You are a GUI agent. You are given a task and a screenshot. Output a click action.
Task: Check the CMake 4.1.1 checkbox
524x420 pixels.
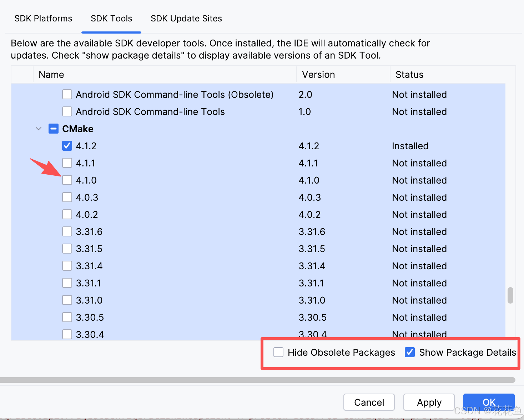[67, 163]
